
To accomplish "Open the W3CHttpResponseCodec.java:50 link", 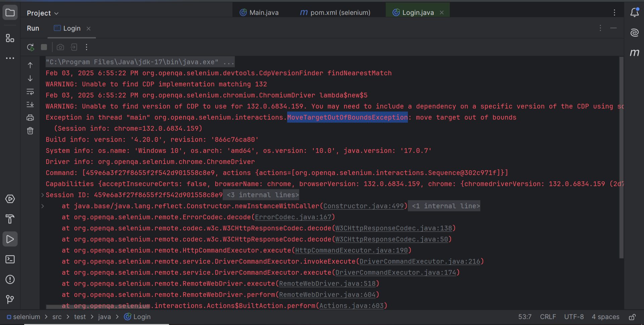I will pos(392,239).
